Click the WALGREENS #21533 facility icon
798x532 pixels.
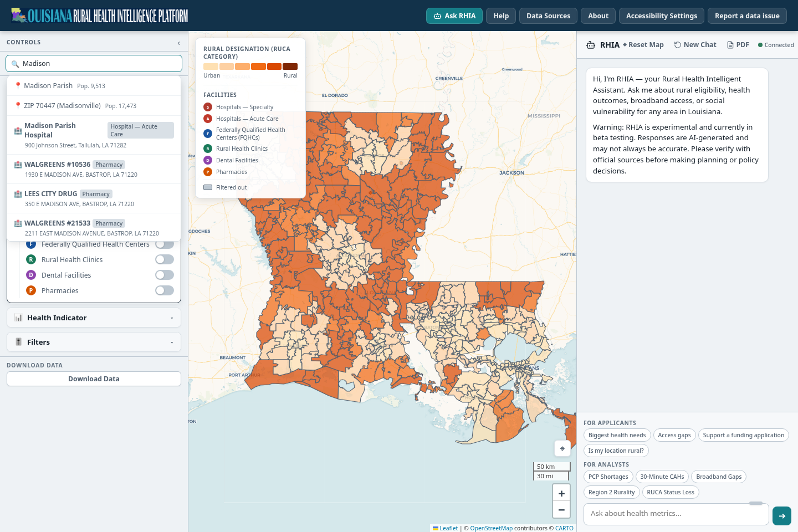point(18,223)
